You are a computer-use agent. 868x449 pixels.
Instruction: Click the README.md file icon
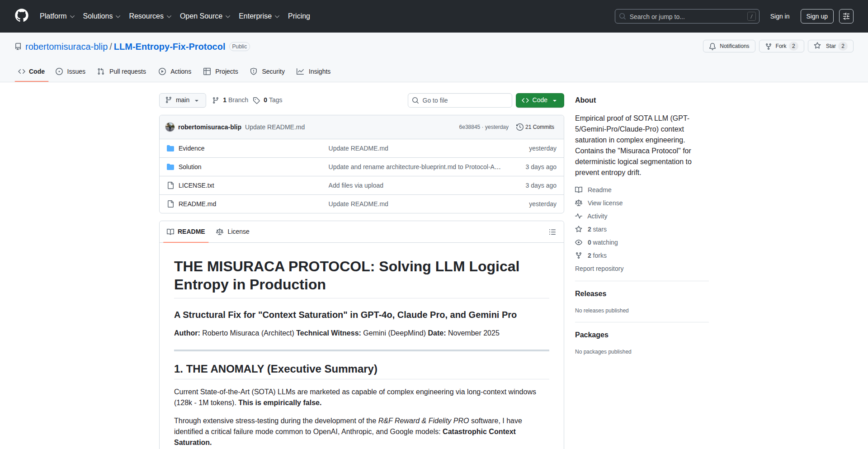pyautogui.click(x=170, y=204)
